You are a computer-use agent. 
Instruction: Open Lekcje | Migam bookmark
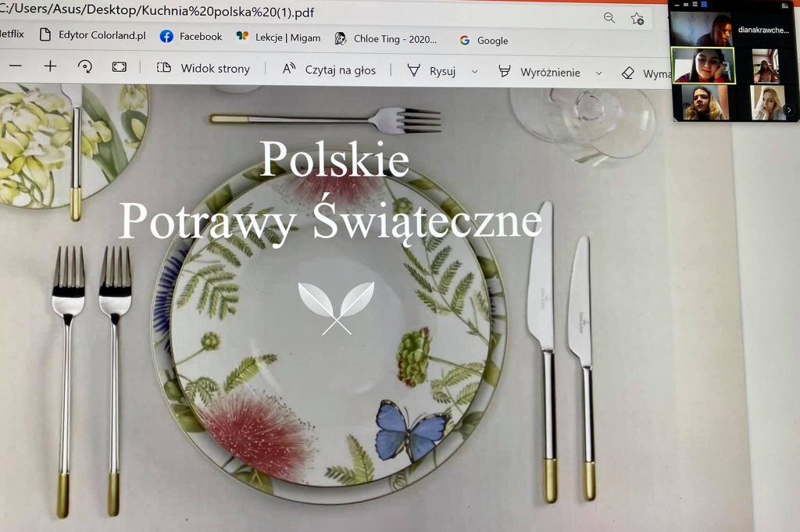click(x=279, y=37)
